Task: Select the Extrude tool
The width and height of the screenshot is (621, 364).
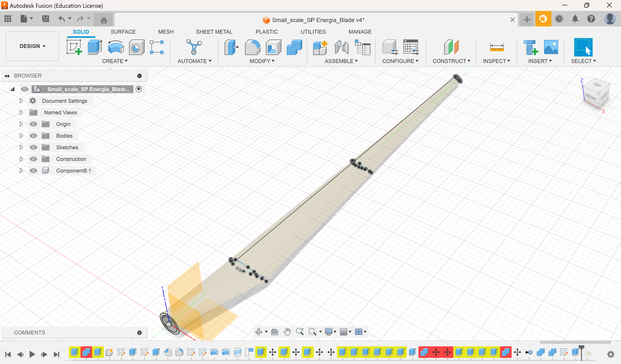Action: pyautogui.click(x=95, y=47)
